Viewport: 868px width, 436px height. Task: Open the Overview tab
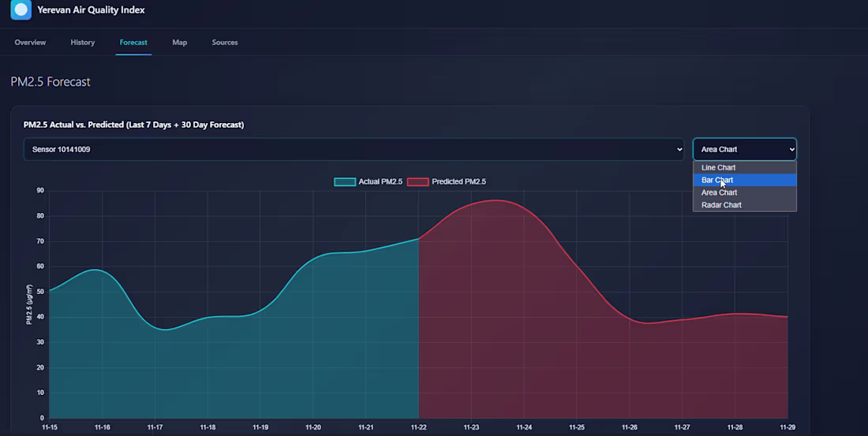(x=30, y=42)
